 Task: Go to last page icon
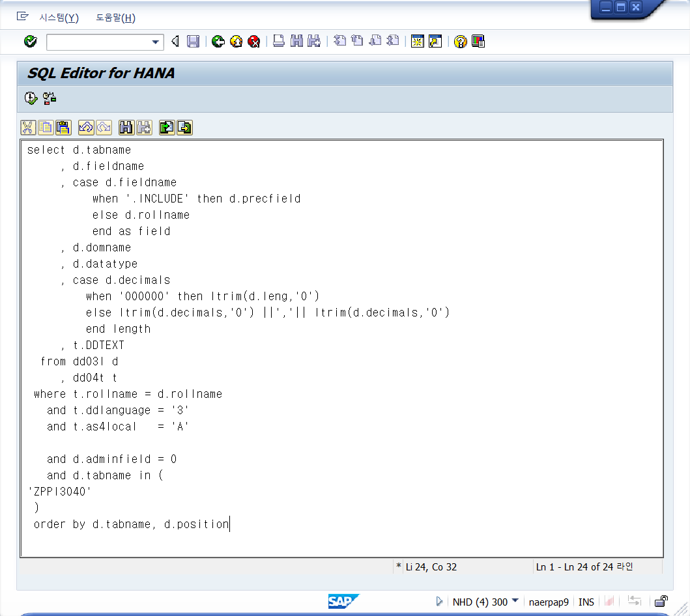(x=392, y=40)
